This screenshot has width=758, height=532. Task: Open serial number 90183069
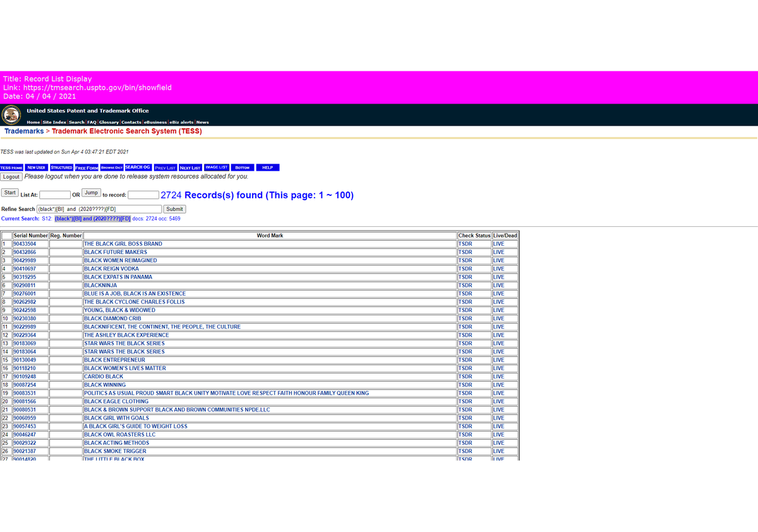click(25, 344)
